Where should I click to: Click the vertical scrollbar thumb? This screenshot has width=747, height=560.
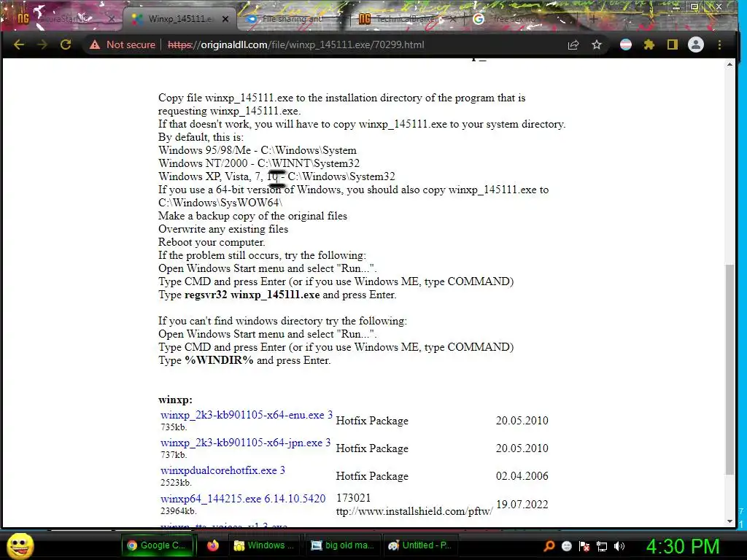point(729,369)
